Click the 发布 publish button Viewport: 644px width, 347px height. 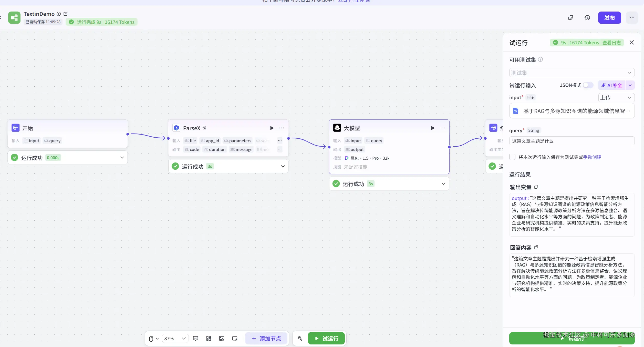(x=609, y=18)
